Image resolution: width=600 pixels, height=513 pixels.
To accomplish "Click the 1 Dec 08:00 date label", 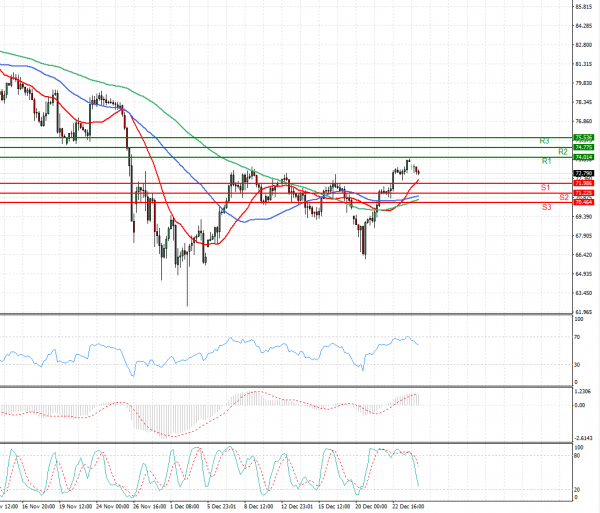I will tap(184, 507).
